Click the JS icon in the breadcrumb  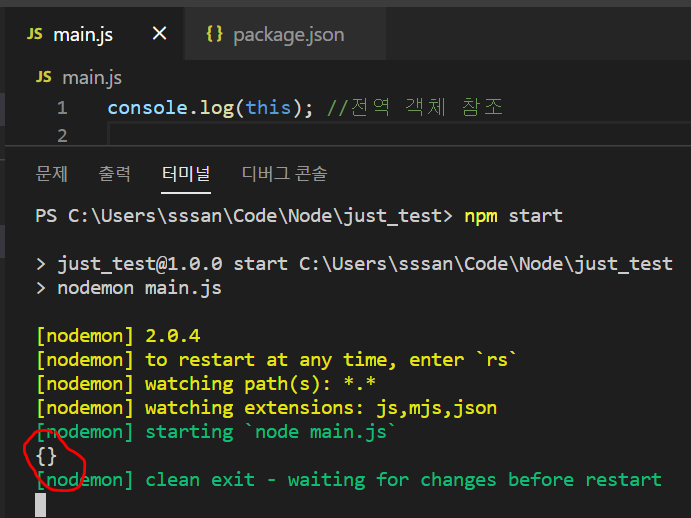[x=43, y=77]
